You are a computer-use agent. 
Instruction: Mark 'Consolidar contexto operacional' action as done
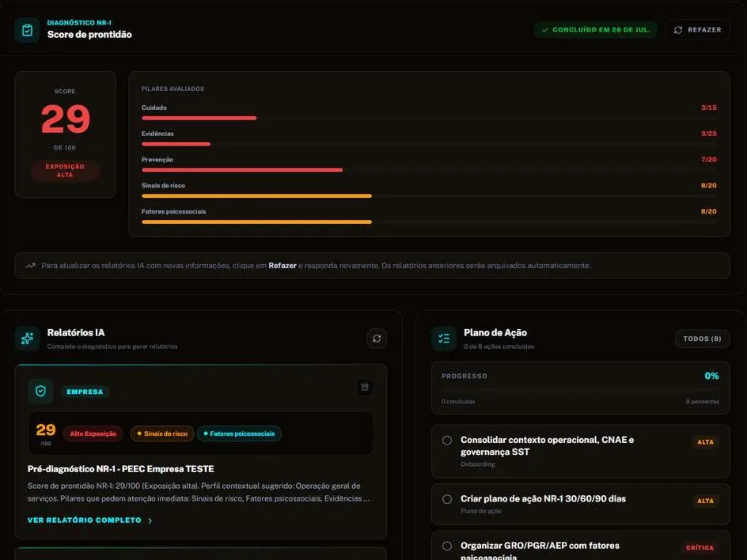(x=447, y=440)
